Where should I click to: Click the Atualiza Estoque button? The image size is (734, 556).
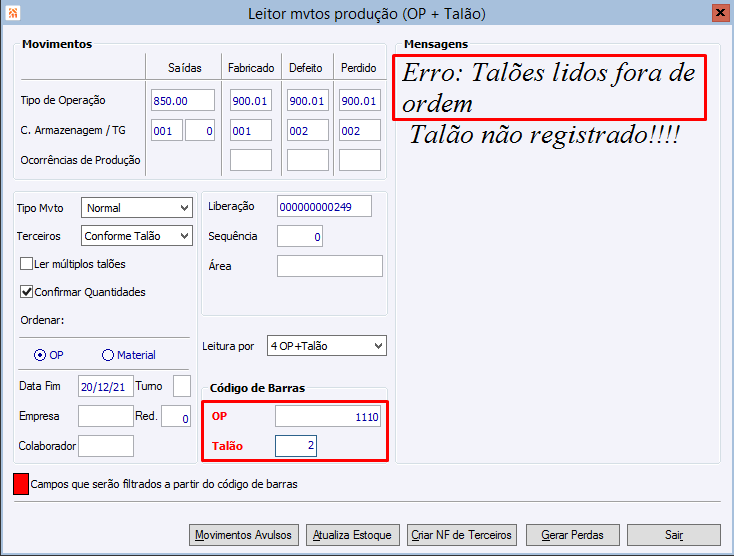pos(352,534)
